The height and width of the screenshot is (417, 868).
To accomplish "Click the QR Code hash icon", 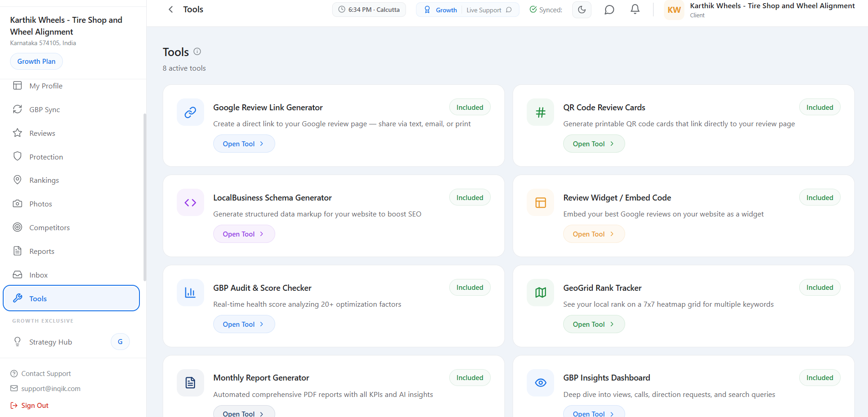I will [x=540, y=112].
